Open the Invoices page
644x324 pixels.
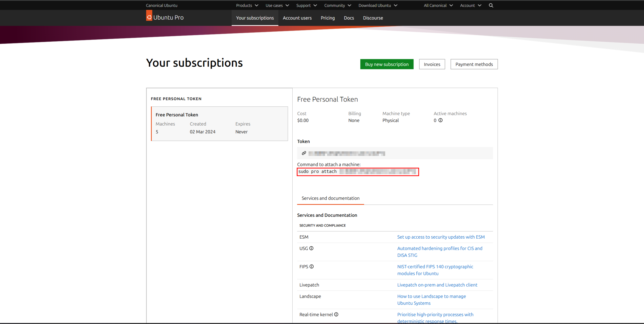pyautogui.click(x=432, y=64)
